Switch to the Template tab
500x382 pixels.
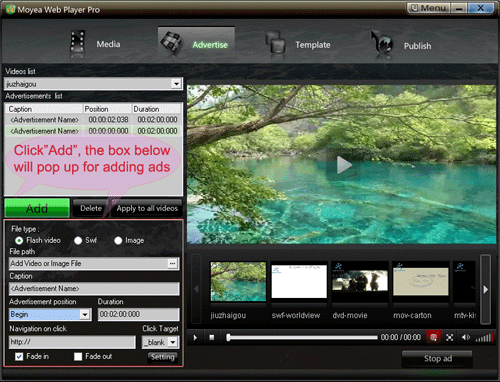[298, 44]
